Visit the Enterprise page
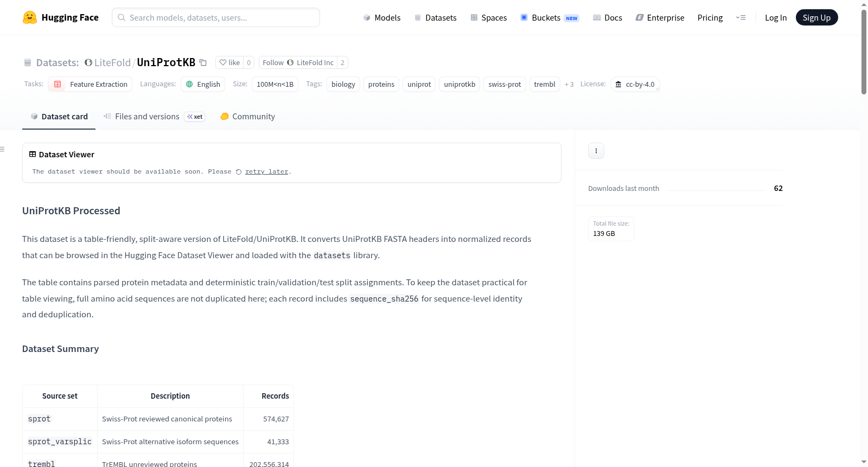 (660, 17)
